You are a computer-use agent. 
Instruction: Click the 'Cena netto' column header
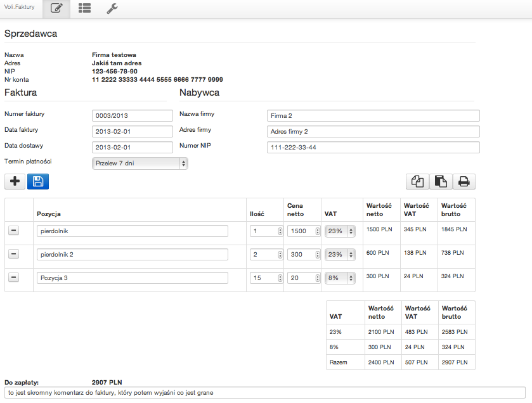point(295,210)
